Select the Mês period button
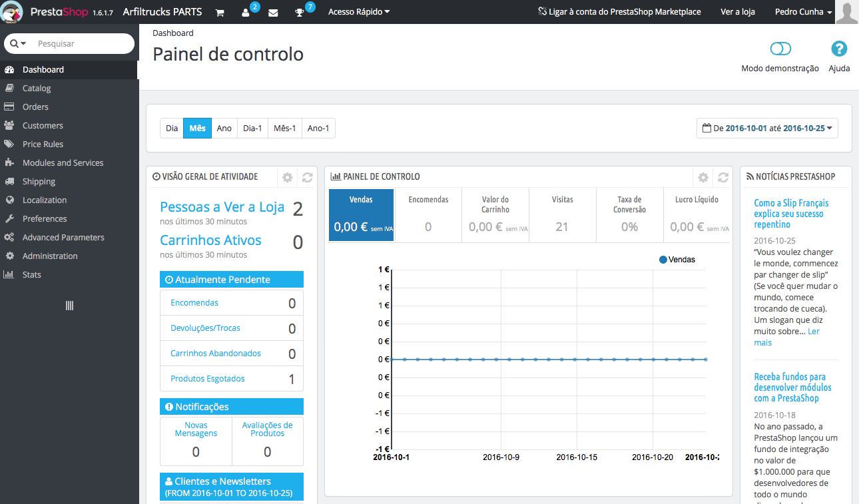This screenshot has height=504, width=859. click(x=198, y=128)
